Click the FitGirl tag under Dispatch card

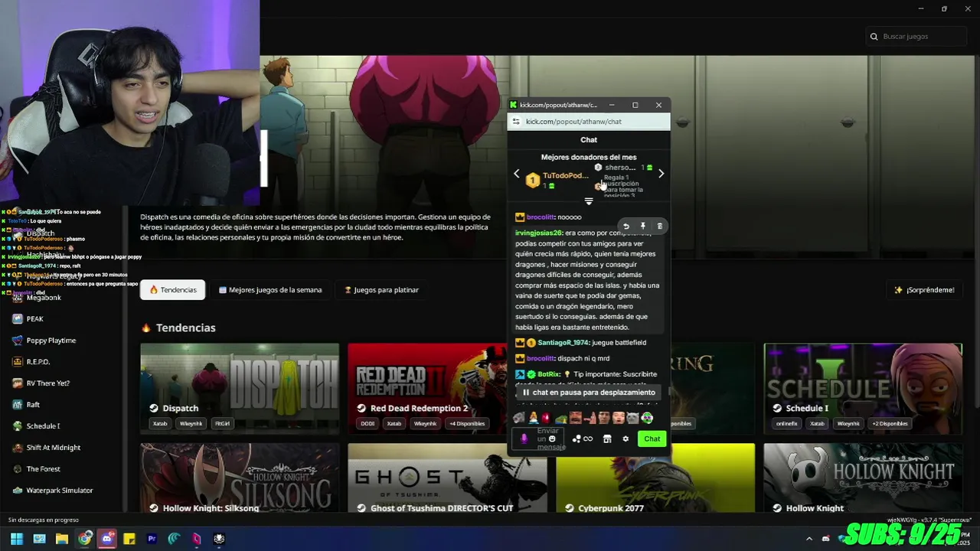(x=222, y=423)
